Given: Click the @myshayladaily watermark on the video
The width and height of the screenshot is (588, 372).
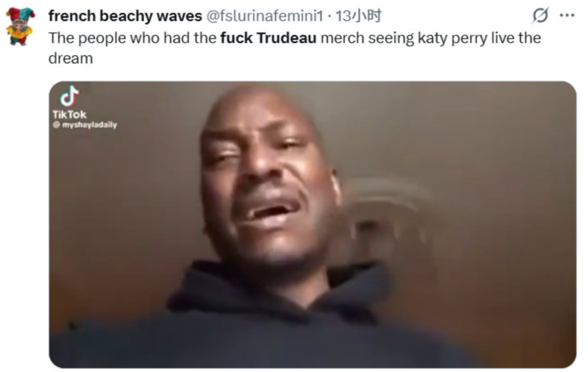Looking at the screenshot, I should tap(85, 125).
